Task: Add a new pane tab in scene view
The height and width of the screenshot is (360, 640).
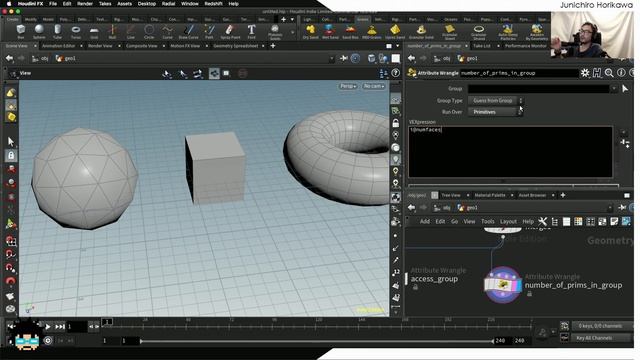Action: point(273,46)
